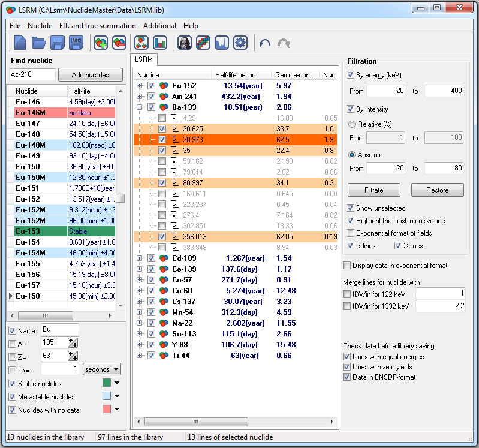Click the new library file icon
Image resolution: width=479 pixels, height=448 pixels.
click(x=20, y=43)
